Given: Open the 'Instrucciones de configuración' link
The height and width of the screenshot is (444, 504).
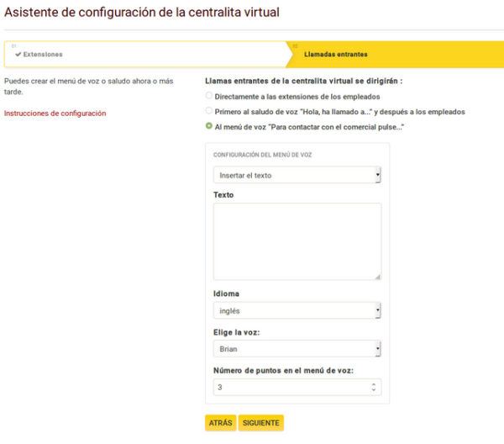Looking at the screenshot, I should click(55, 114).
